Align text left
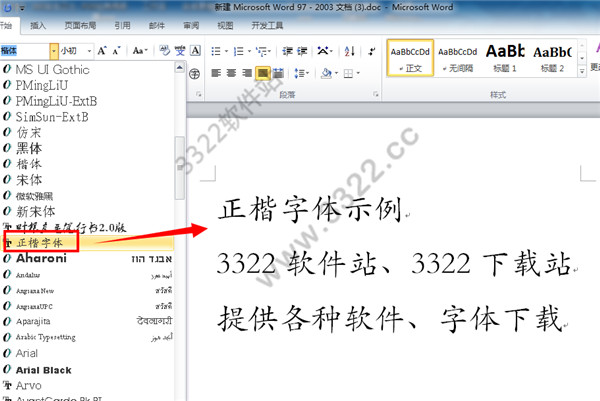This screenshot has height=401, width=600. coord(216,73)
